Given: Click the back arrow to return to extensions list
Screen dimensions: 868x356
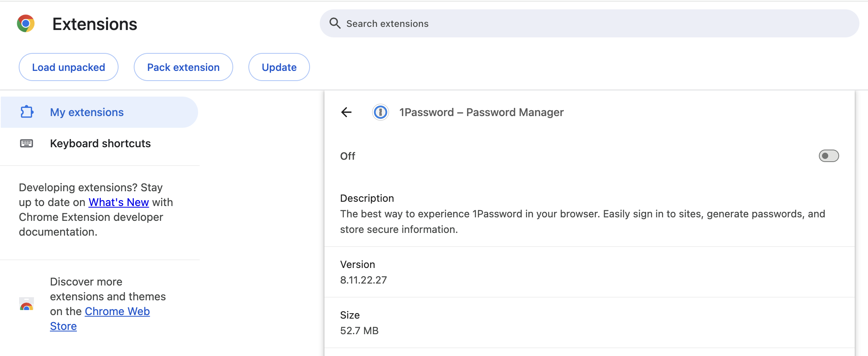Looking at the screenshot, I should [x=346, y=112].
